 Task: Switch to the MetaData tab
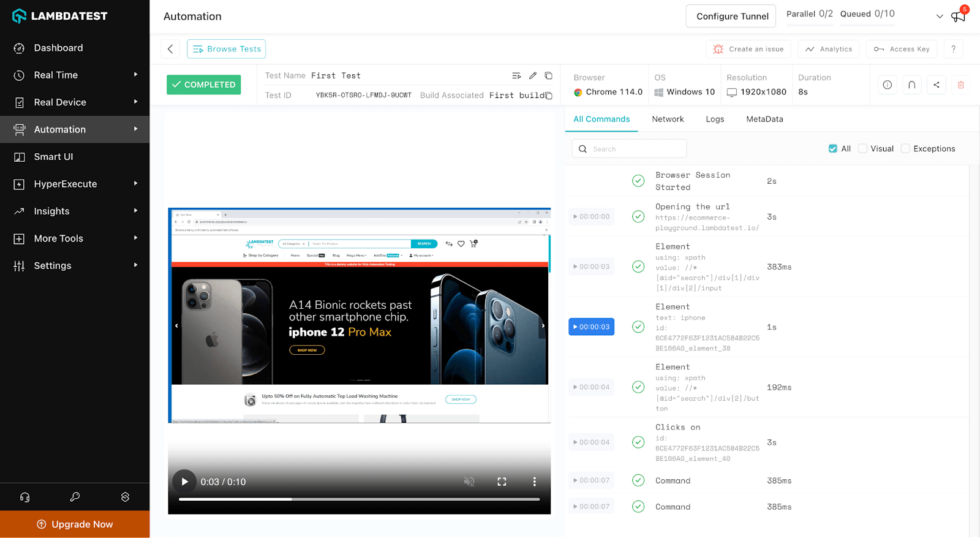[764, 119]
